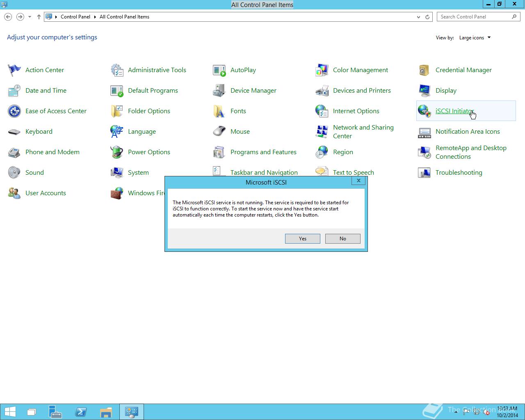Image resolution: width=525 pixels, height=420 pixels.
Task: Open User Accounts icon
Action: (x=14, y=193)
